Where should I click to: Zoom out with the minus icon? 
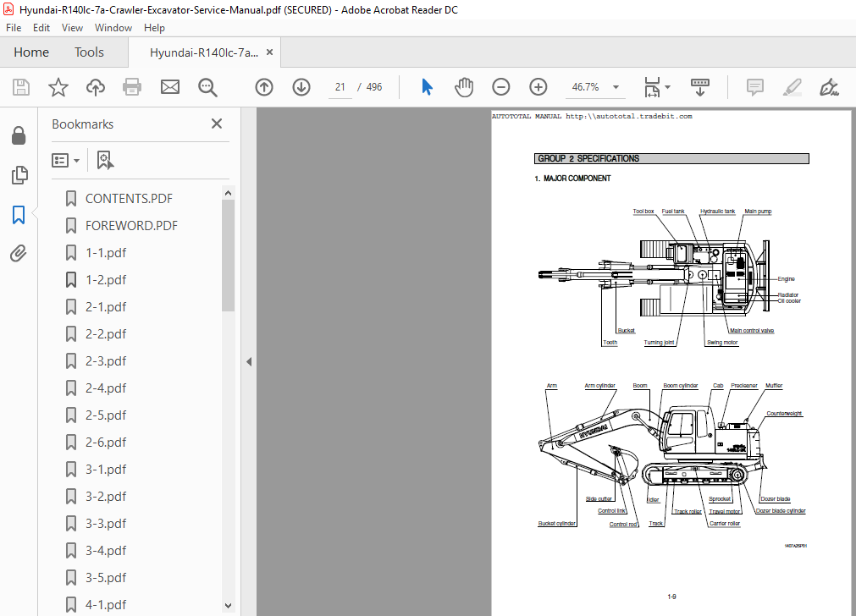[x=500, y=87]
